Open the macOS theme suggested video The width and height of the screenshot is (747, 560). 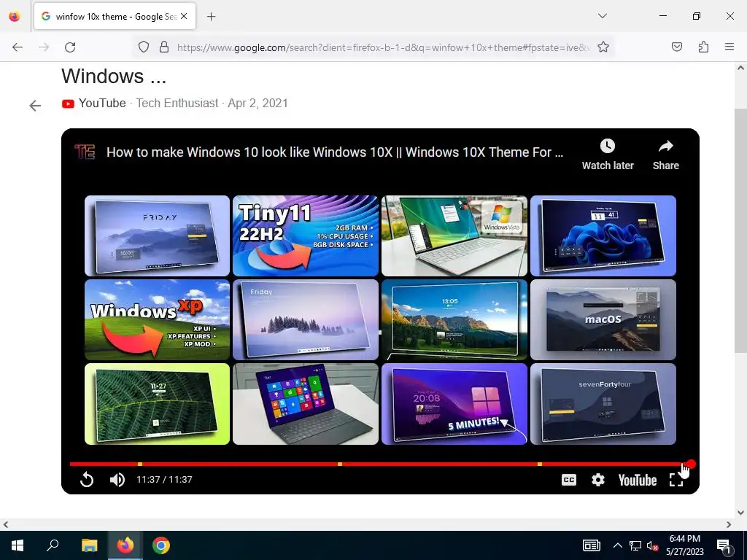click(603, 319)
